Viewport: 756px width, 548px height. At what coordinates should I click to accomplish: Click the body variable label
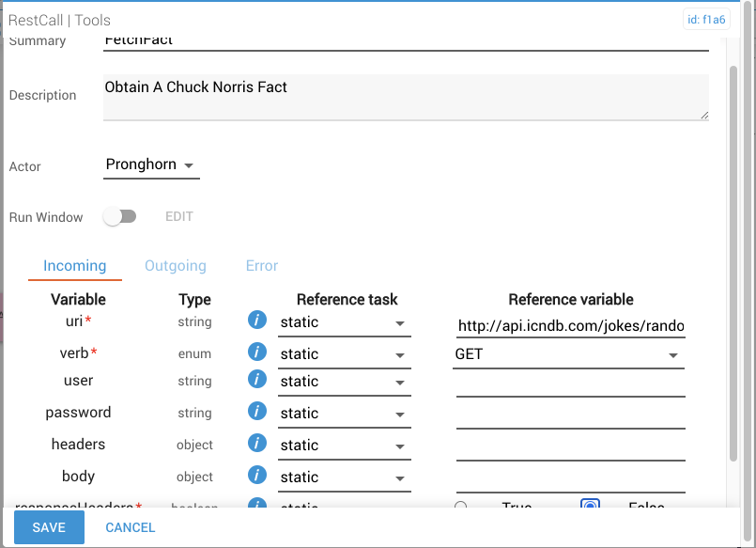coord(78,477)
